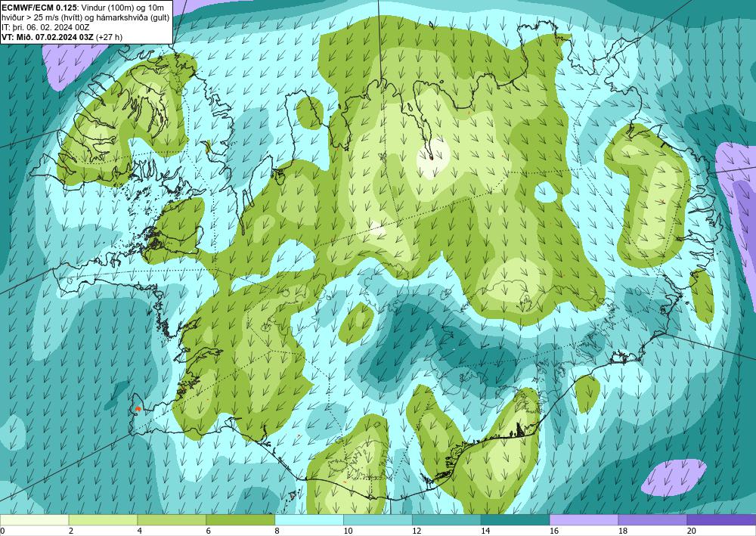Image resolution: width=756 pixels, height=536 pixels.
Task: Click the 12–14 m/s teal legend swatch
Action: (447, 520)
